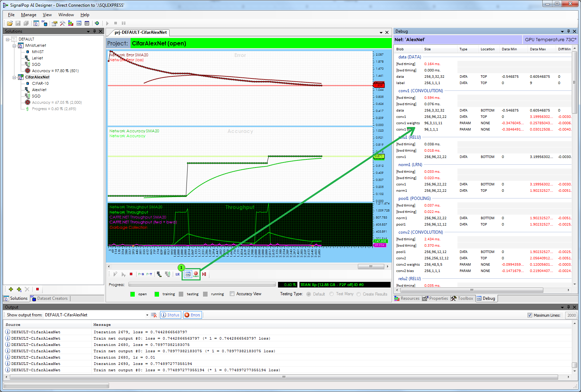This screenshot has width=581, height=392.
Task: Open the Window menu
Action: [66, 15]
